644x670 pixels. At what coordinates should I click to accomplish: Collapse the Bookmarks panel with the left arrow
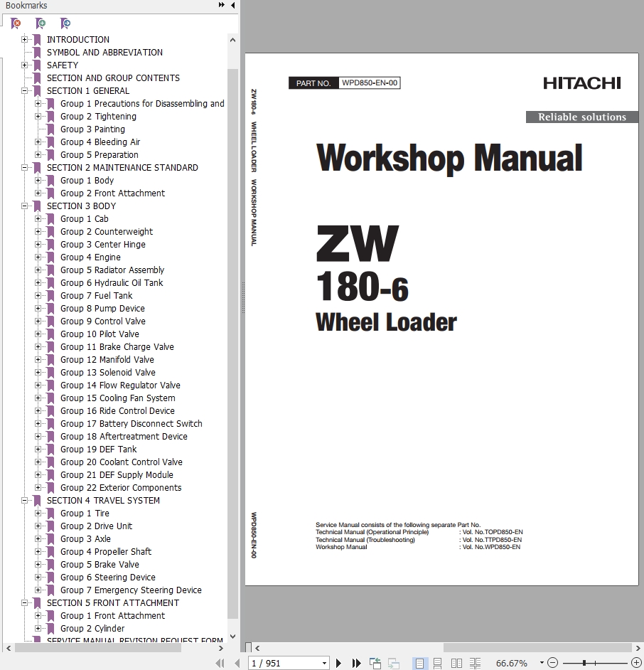coord(232,5)
